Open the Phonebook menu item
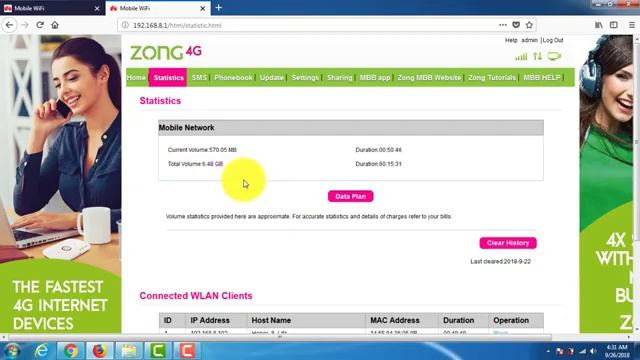Viewport: 640px width, 360px height. point(233,78)
